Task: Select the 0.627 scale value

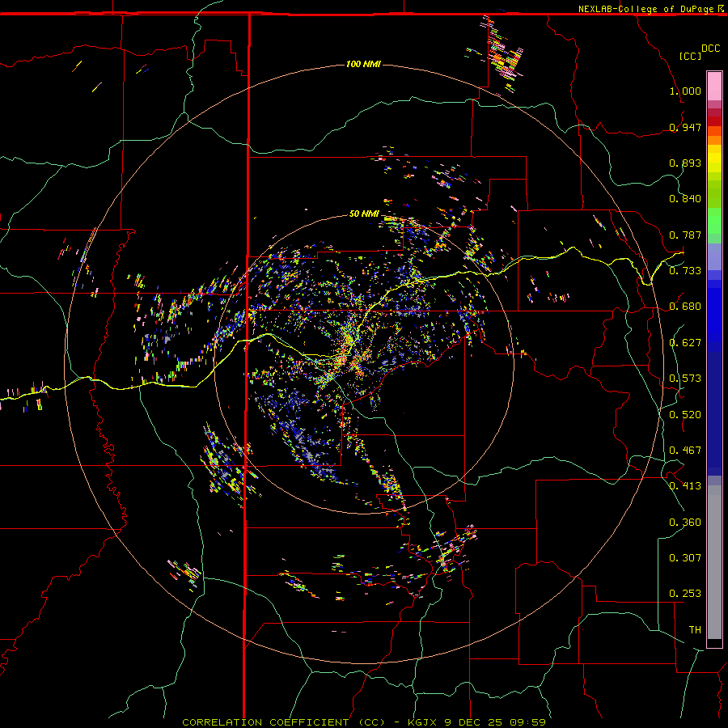Action: 685,343
